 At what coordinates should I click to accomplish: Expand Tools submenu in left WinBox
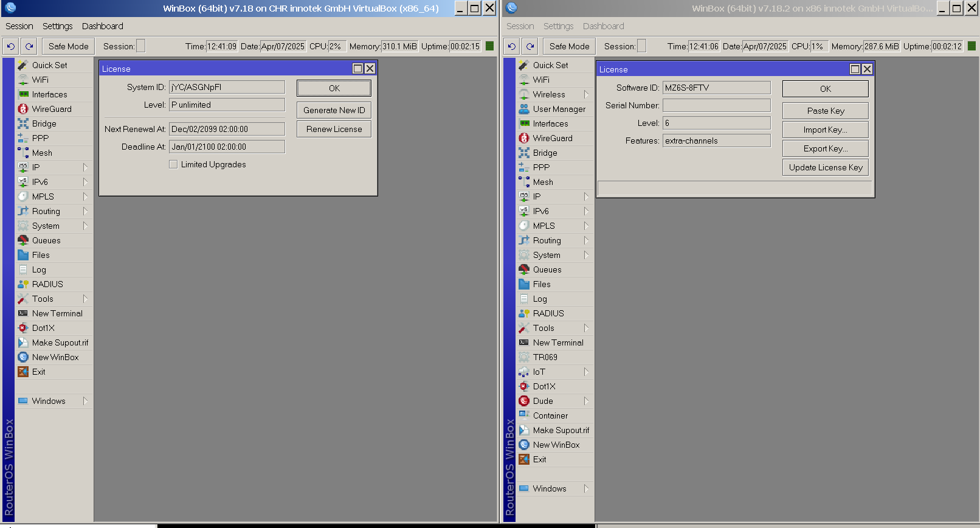pos(85,299)
